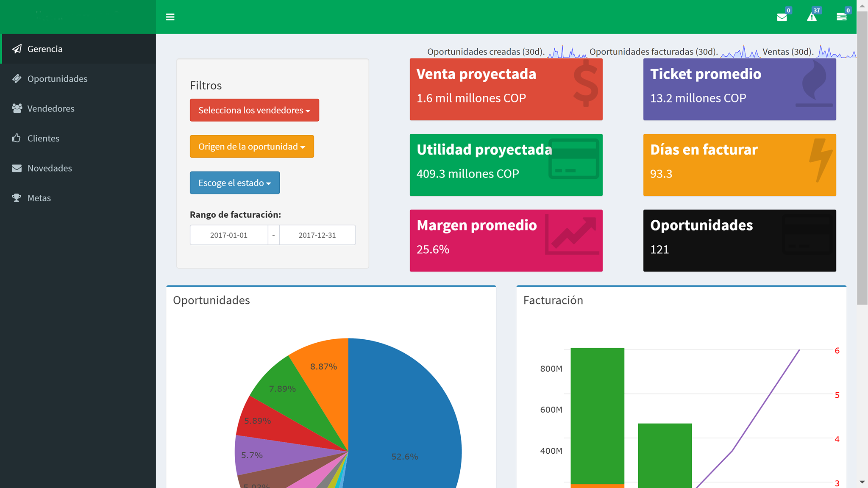The image size is (868, 488).
Task: Open messages via the envelope icon with badge 0
Action: (x=782, y=17)
